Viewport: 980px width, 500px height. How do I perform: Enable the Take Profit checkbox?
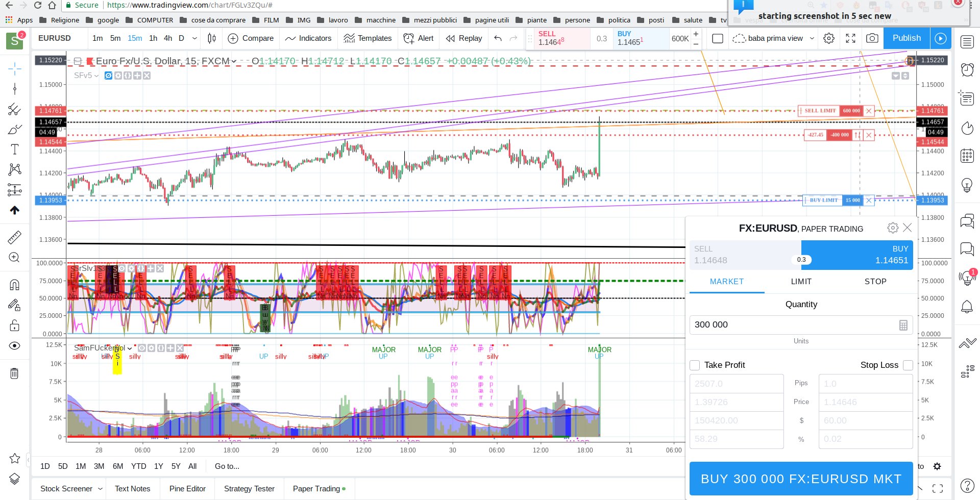click(695, 365)
